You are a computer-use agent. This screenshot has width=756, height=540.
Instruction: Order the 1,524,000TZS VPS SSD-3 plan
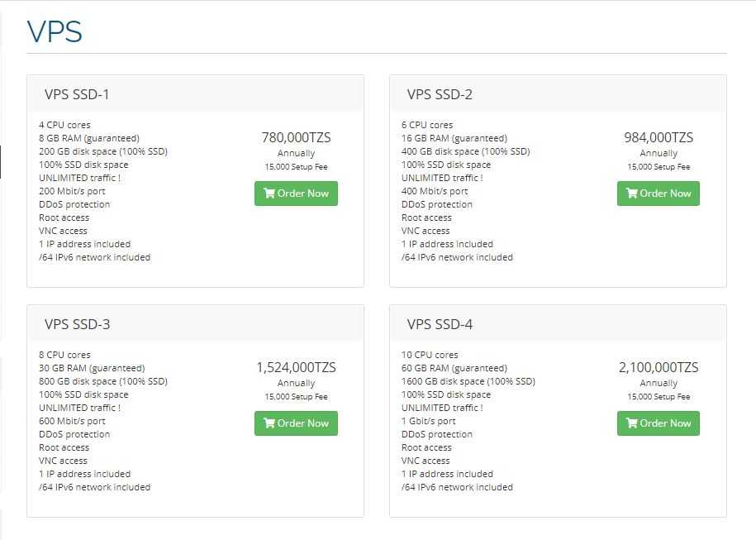(296, 423)
